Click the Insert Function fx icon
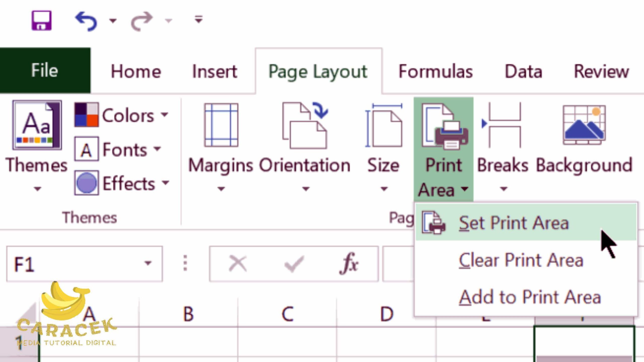Image resolution: width=644 pixels, height=362 pixels. (x=349, y=263)
